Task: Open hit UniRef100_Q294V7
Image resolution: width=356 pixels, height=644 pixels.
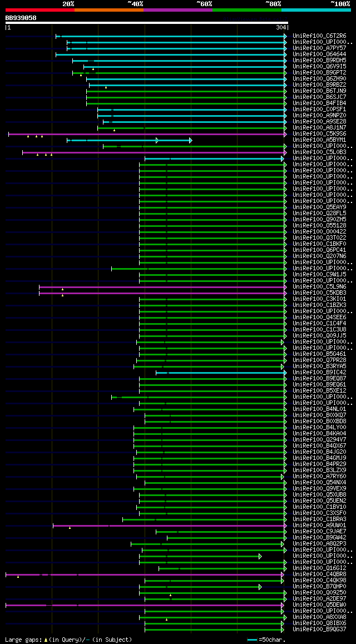Action: pyautogui.click(x=319, y=439)
